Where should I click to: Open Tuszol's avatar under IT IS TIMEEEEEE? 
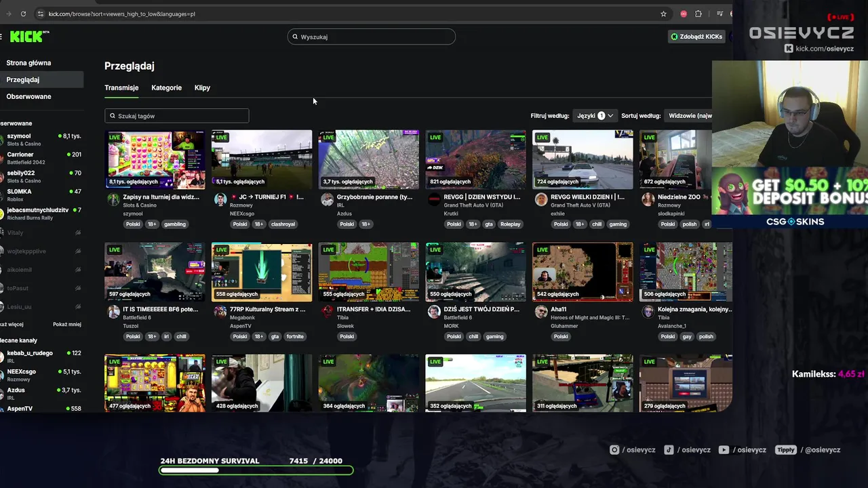click(x=113, y=312)
